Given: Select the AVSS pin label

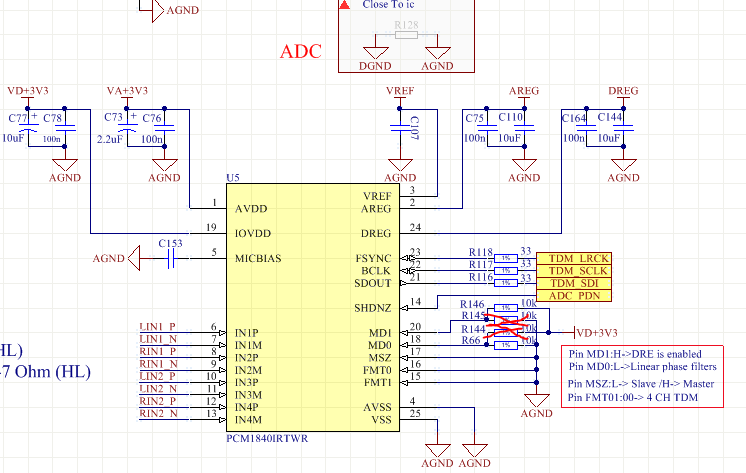Looking at the screenshot, I should coord(377,407).
